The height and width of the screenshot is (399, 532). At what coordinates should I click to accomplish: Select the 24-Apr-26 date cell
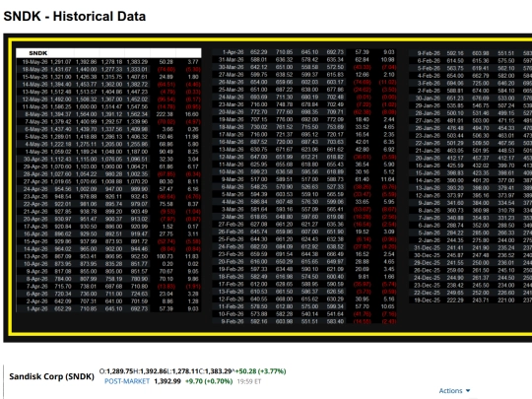coord(35,188)
